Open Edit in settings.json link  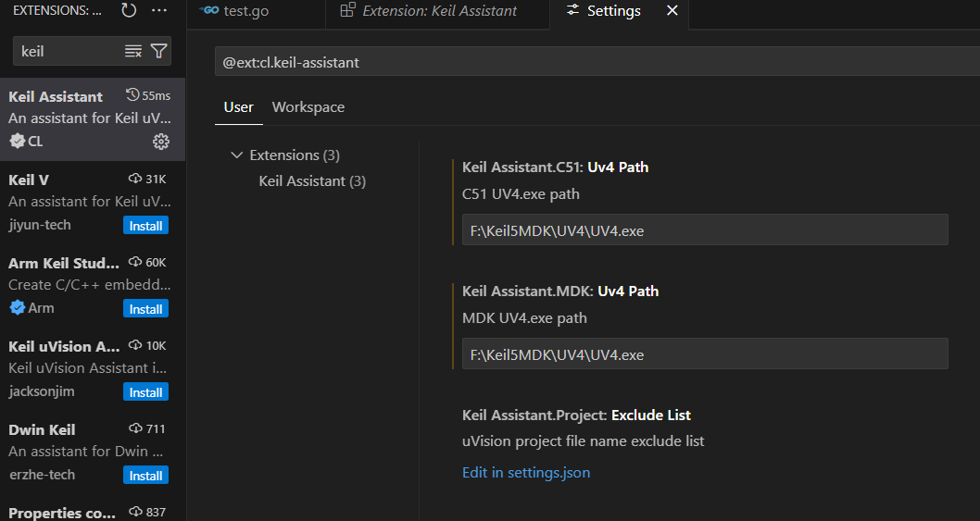526,472
